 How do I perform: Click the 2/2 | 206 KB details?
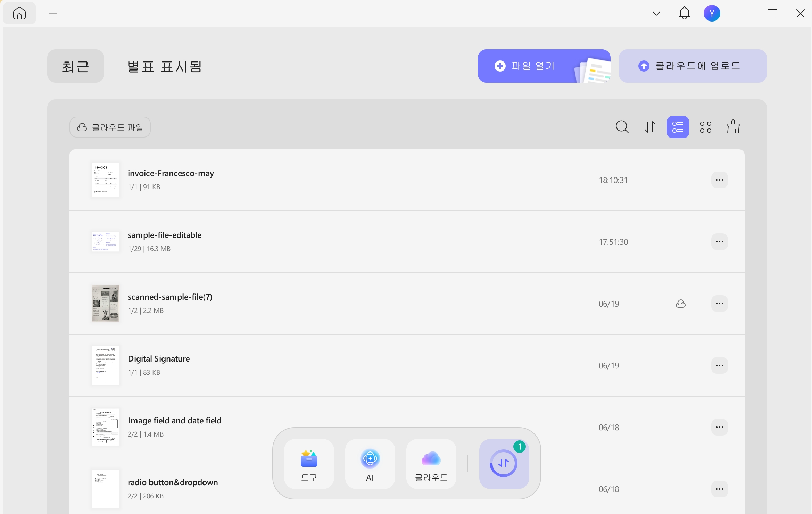(146, 496)
